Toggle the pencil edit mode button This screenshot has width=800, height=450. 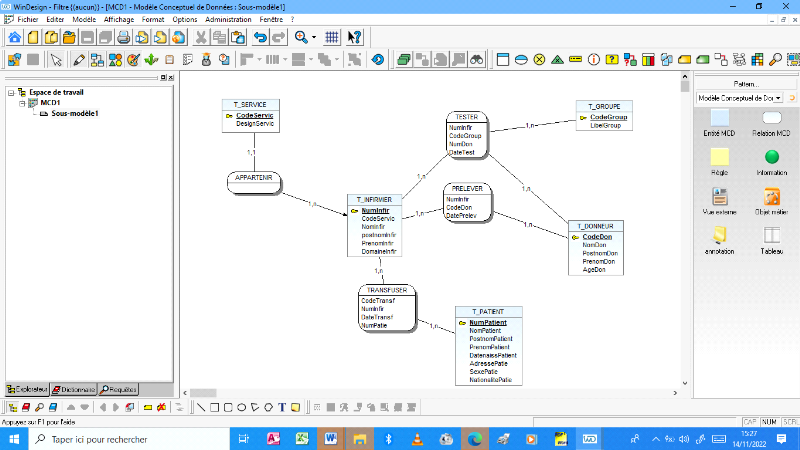[79, 59]
